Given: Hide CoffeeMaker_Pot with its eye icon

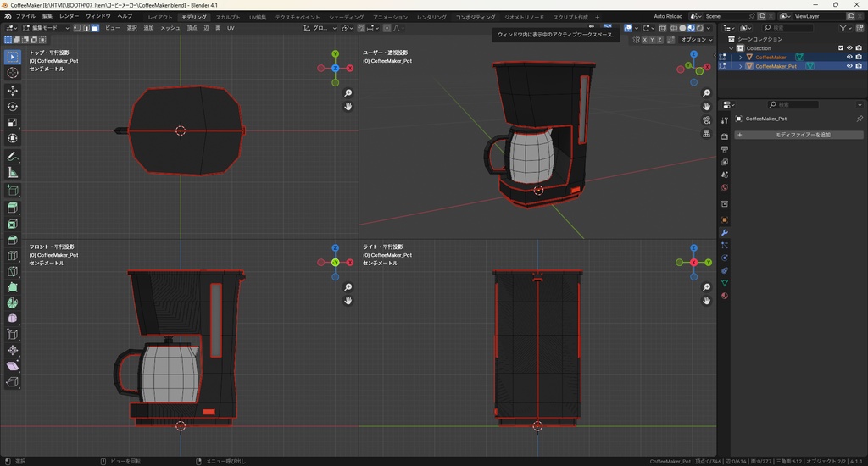Looking at the screenshot, I should point(849,66).
